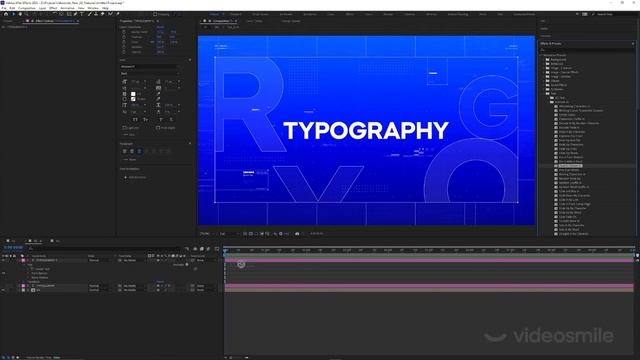640x360 pixels.
Task: Open blending mode dropdown for TYPOGRAPHY 2
Action: (x=98, y=260)
